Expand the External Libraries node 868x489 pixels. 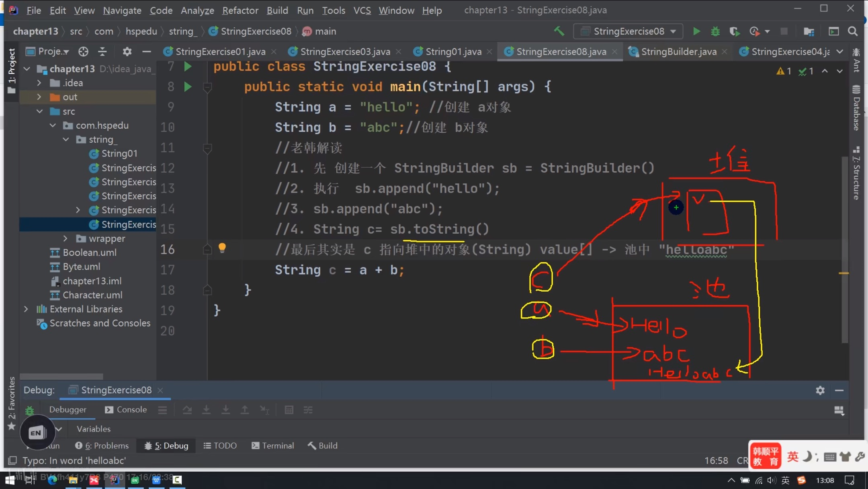pos(26,309)
